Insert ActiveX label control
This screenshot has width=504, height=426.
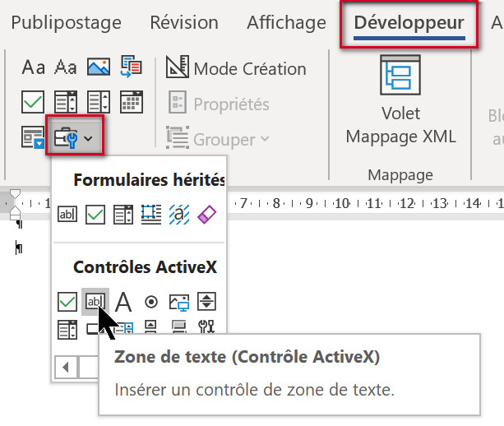point(123,302)
